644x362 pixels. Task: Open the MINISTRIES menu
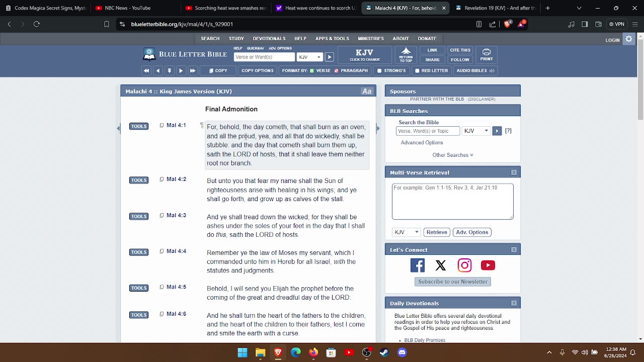click(x=371, y=39)
